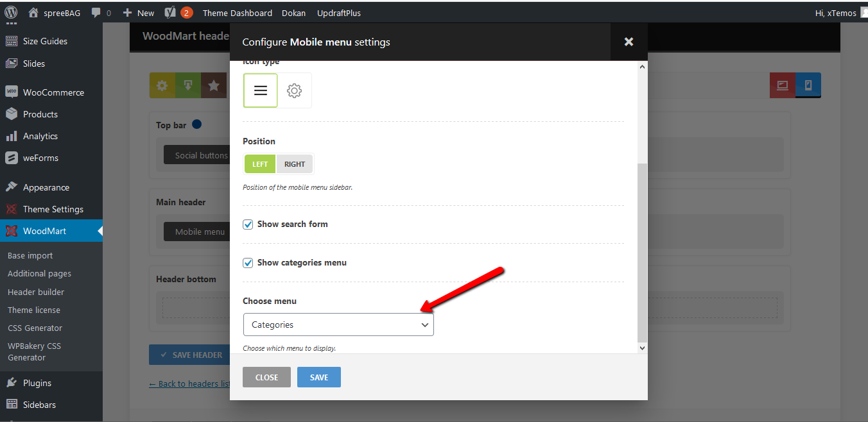Set mobile menu position to LEFT

[x=260, y=164]
